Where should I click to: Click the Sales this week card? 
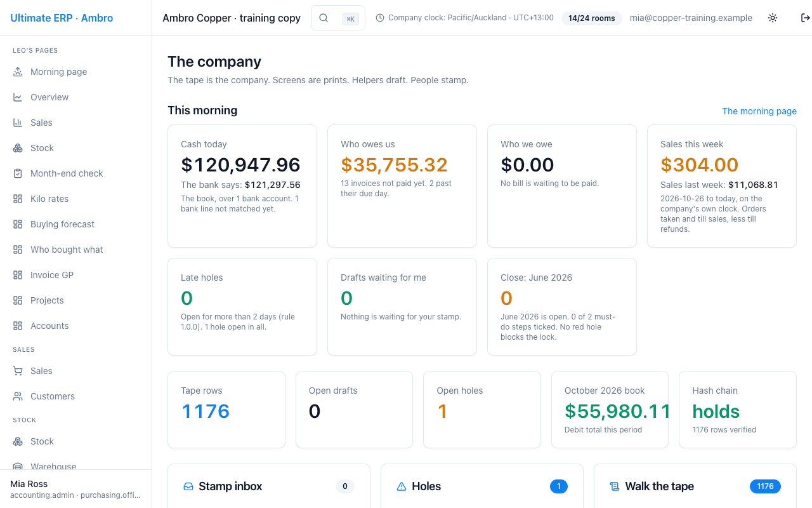click(x=722, y=186)
